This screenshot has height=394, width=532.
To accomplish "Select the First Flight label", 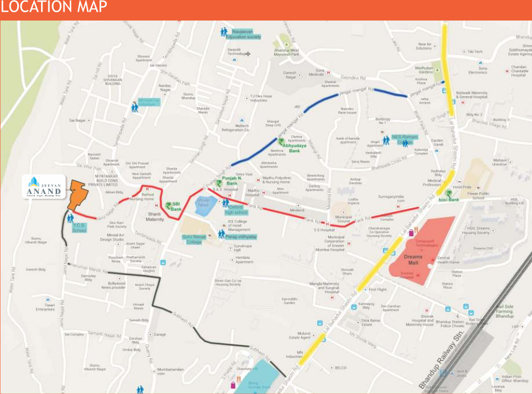I will click(x=377, y=290).
